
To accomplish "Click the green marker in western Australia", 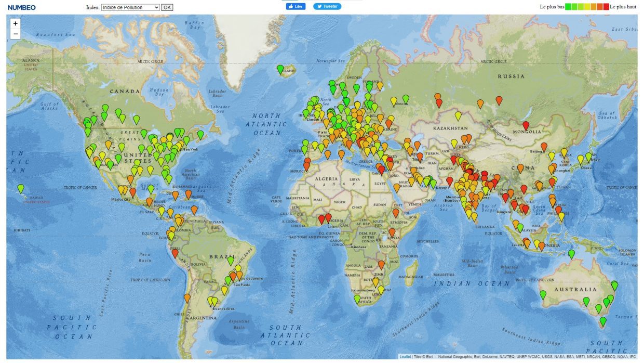I will (543, 294).
